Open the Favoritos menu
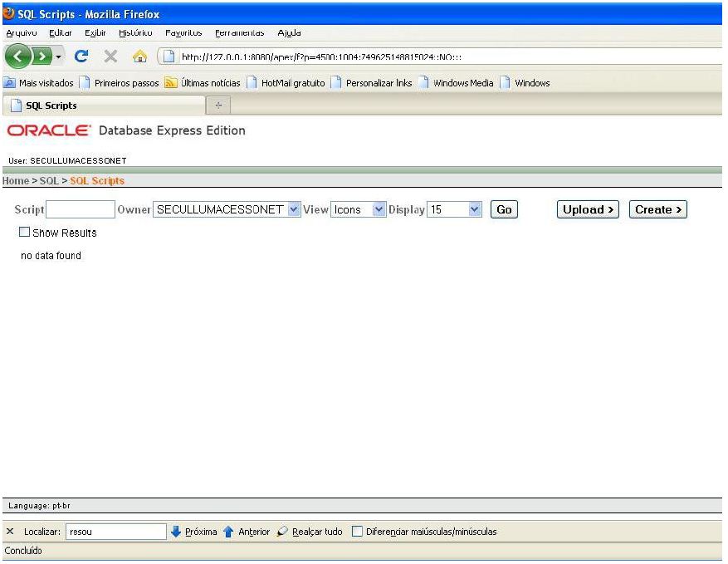Screen dimensions: 728x564 tap(183, 32)
